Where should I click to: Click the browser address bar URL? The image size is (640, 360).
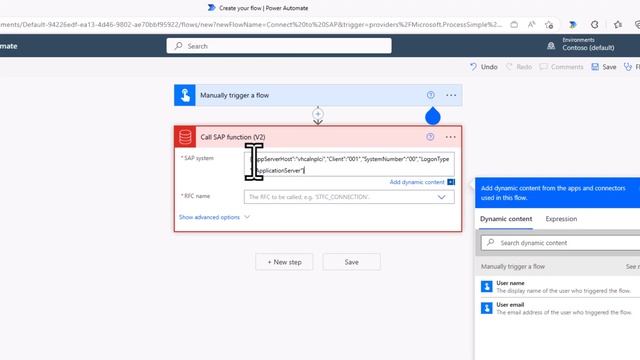click(x=251, y=24)
